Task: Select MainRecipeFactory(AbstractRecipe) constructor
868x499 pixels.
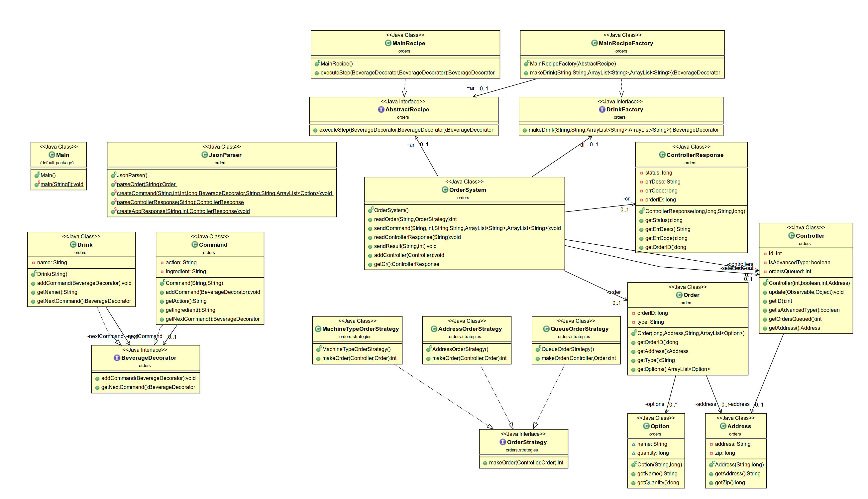Action: tap(573, 63)
